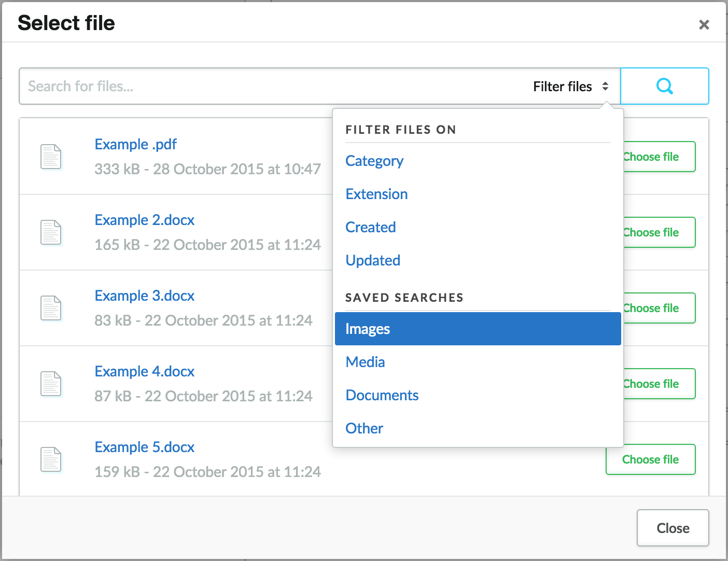Choose file for Example .pdf
The height and width of the screenshot is (561, 728).
[x=659, y=157]
